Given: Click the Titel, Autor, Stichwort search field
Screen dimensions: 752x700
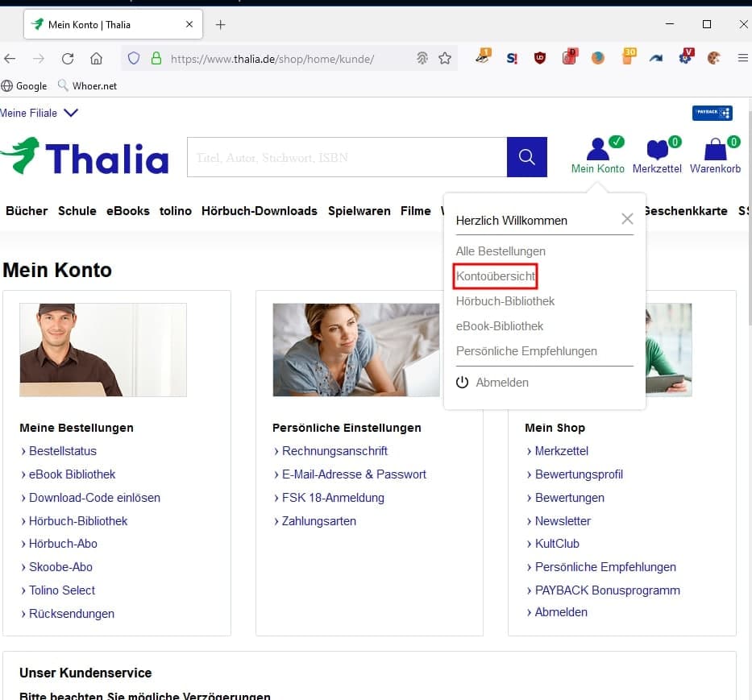Looking at the screenshot, I should [347, 157].
